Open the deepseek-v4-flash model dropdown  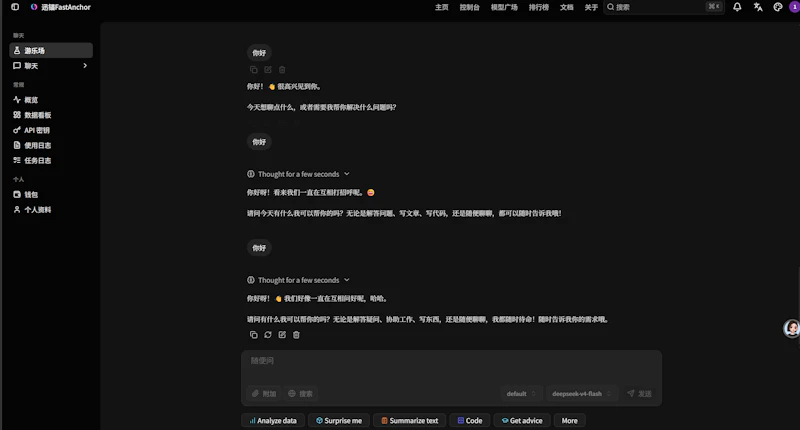[x=582, y=394]
